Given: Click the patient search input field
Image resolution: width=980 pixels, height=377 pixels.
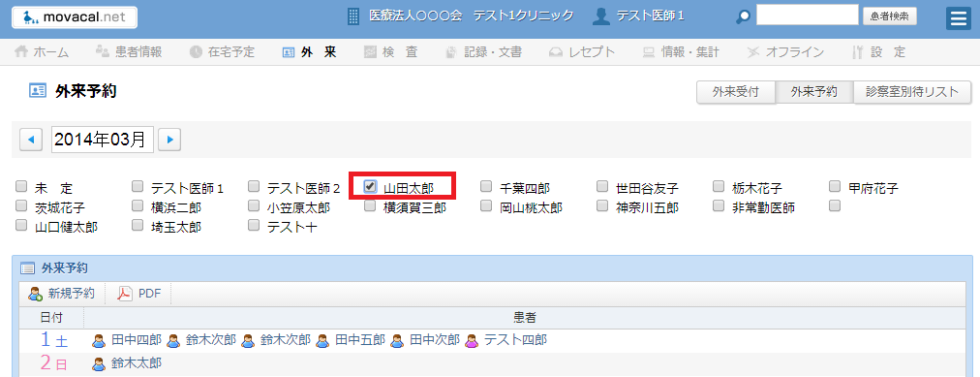Looking at the screenshot, I should point(808,15).
